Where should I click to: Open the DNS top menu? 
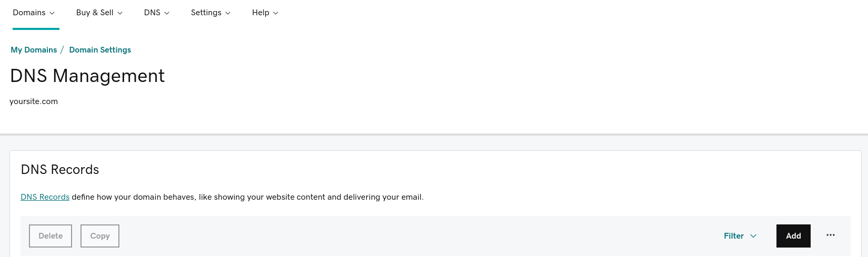pos(157,13)
